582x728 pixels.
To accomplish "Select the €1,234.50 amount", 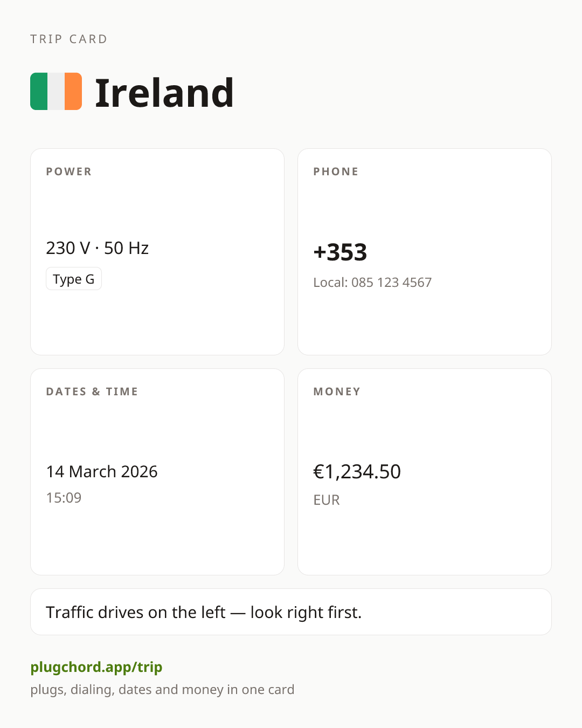I will [357, 472].
